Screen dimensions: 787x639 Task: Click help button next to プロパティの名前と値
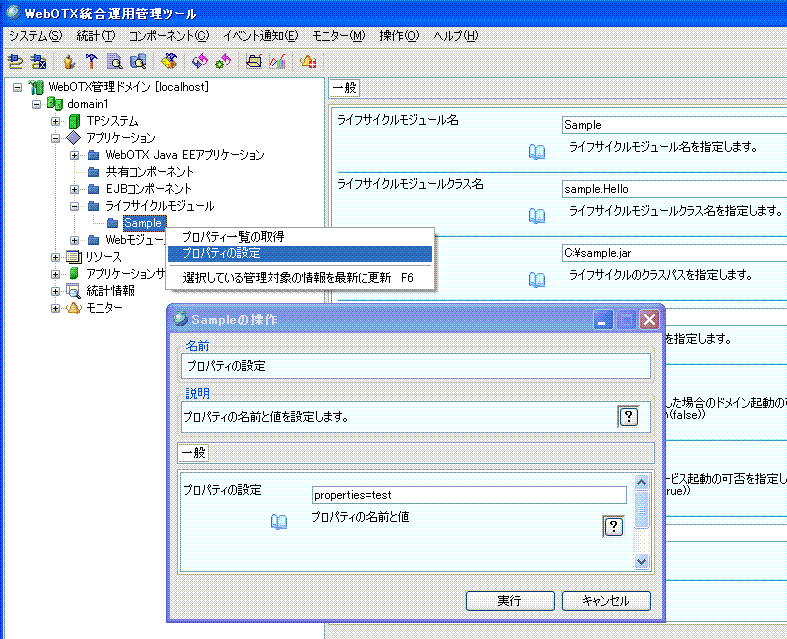point(613,527)
